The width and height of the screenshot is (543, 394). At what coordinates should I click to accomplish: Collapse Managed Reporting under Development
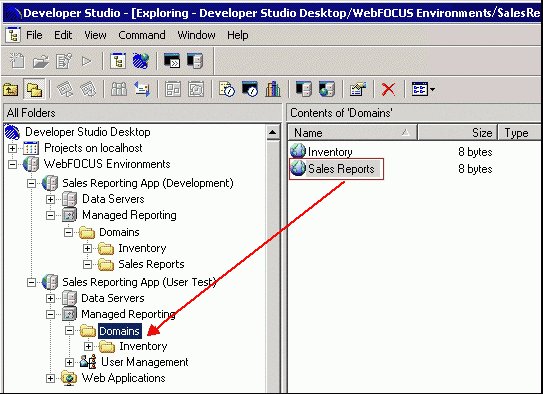[50, 215]
